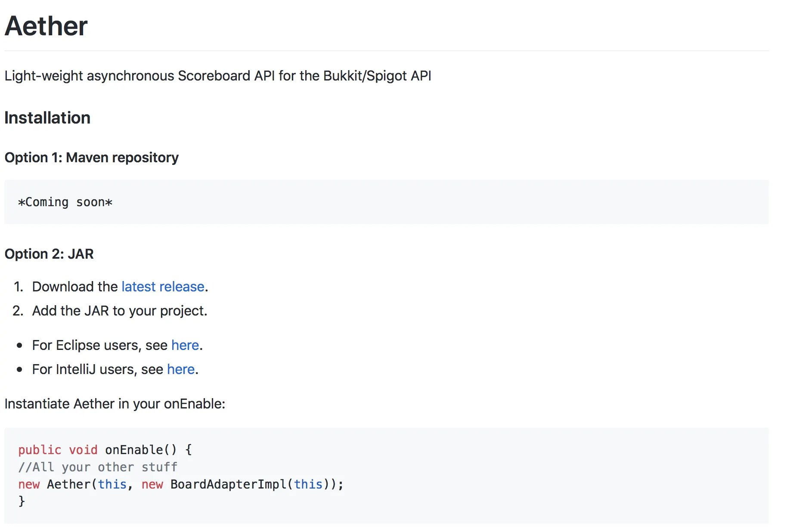787x532 pixels.
Task: Click the 'Option 1: Maven repository' heading
Action: point(91,158)
